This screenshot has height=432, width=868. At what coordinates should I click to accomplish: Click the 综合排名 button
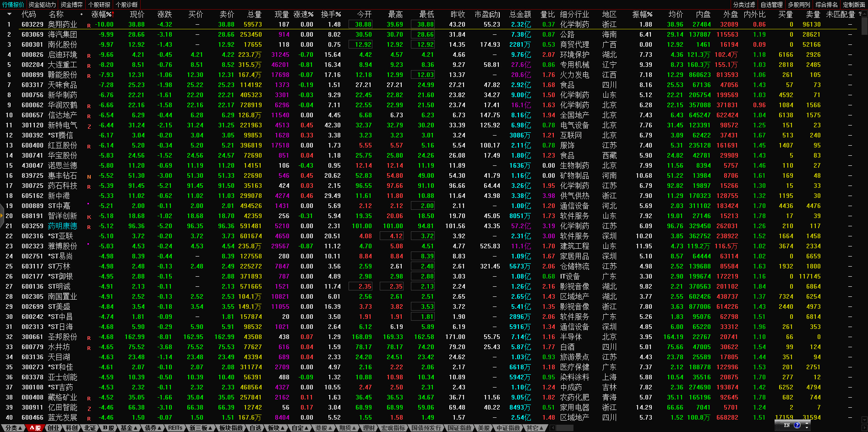pos(826,5)
